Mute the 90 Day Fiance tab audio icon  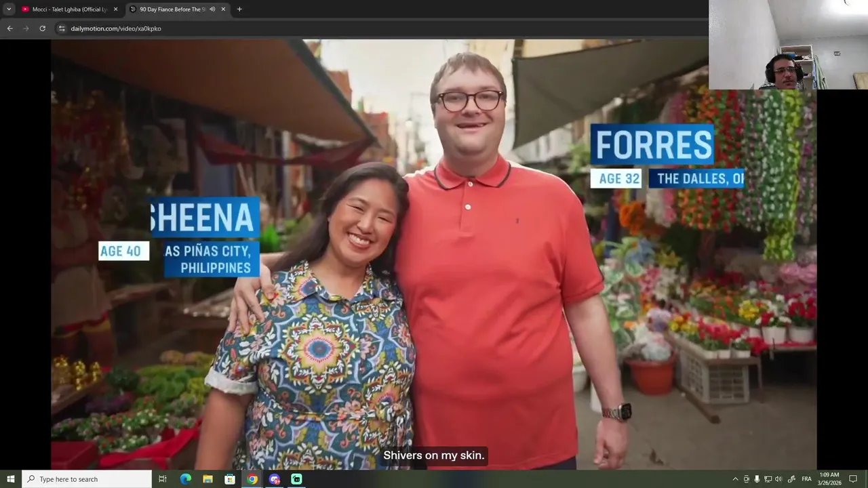(x=212, y=9)
